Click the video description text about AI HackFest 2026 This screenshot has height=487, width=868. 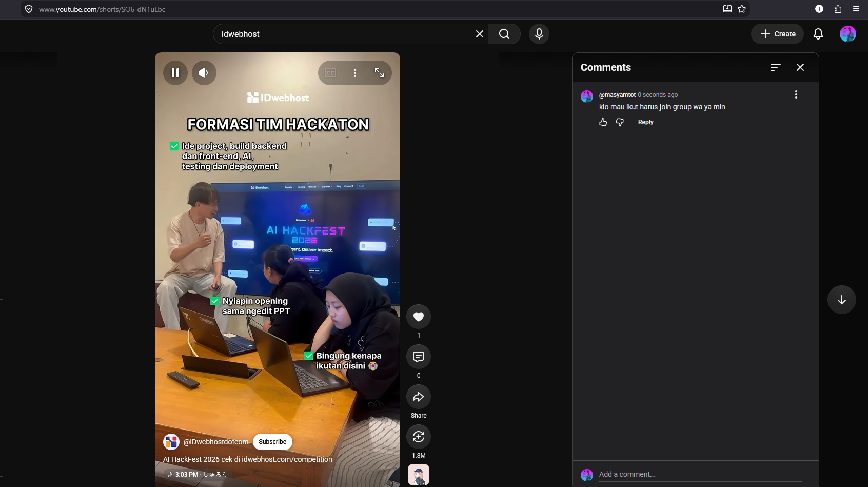[248, 459]
